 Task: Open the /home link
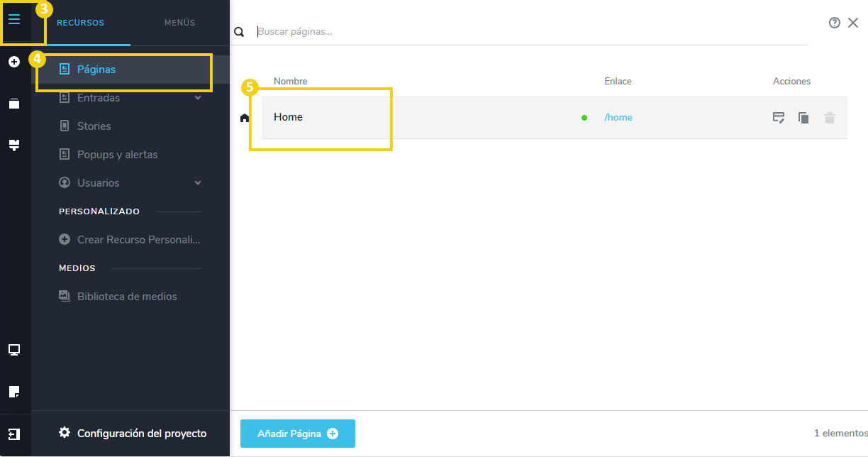618,118
